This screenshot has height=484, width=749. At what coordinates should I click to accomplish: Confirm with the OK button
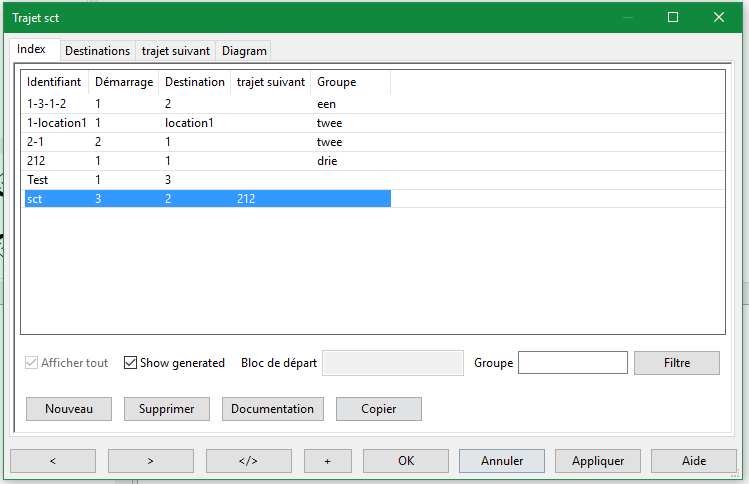tap(405, 461)
